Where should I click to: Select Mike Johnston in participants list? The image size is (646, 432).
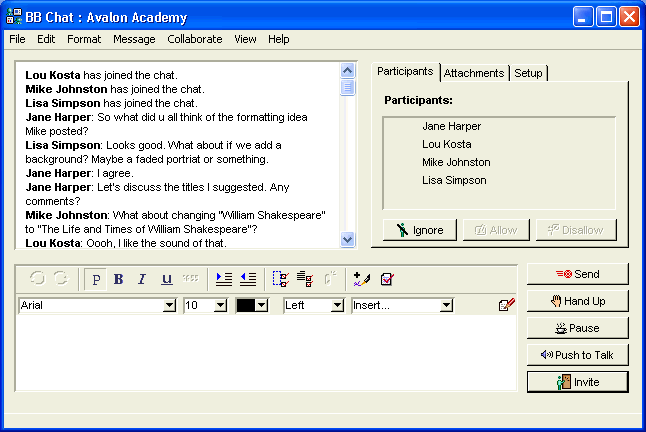tap(456, 162)
